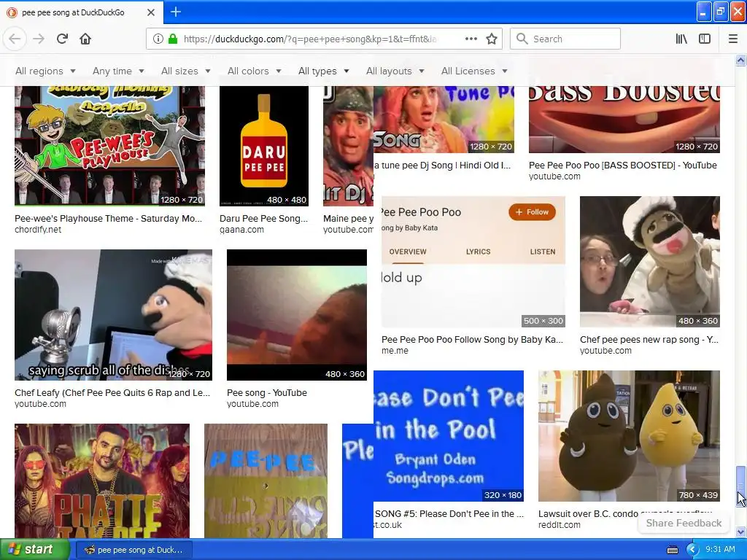Open Chef pee pees new rap thumbnail

[650, 262]
